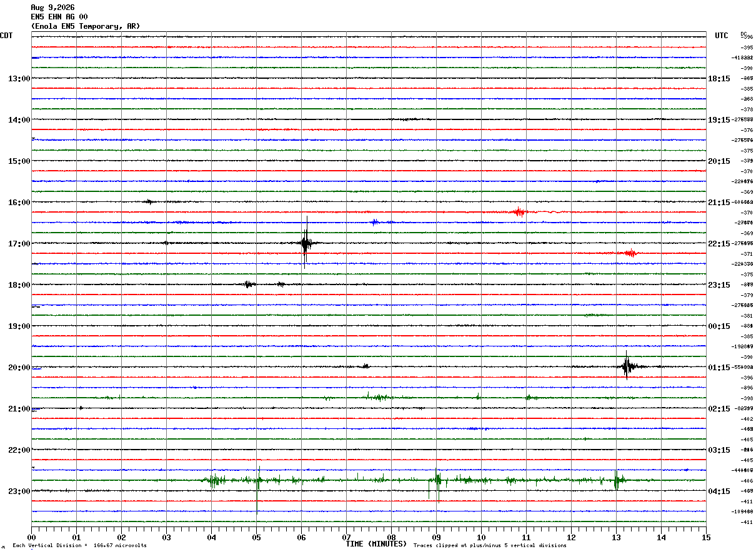
Task: Click the Enola EN5 Temporary, AR title
Action: (x=86, y=26)
